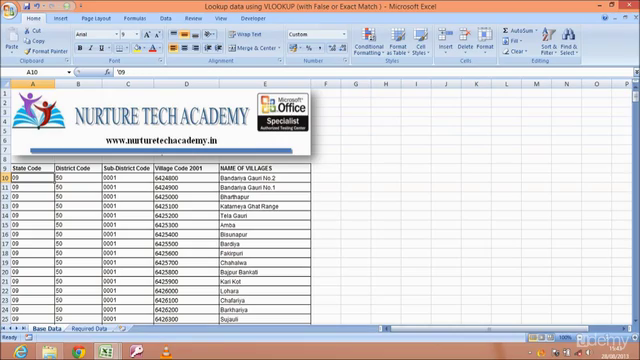Go to the Review tab
640x360 pixels.
[x=193, y=18]
